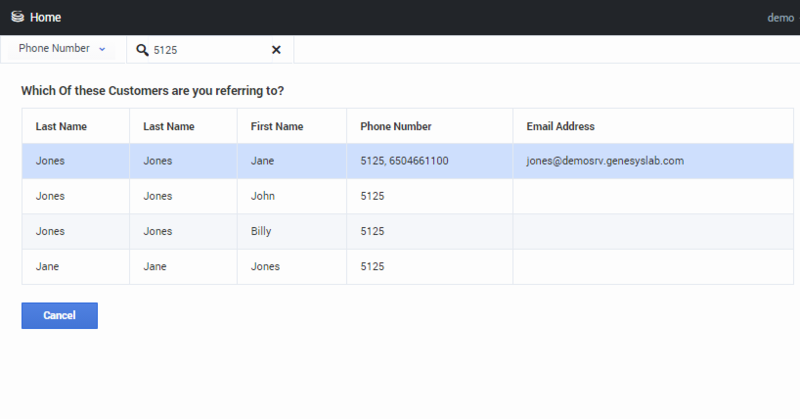The image size is (800, 419).
Task: Click the Cancel button
Action: click(x=60, y=315)
